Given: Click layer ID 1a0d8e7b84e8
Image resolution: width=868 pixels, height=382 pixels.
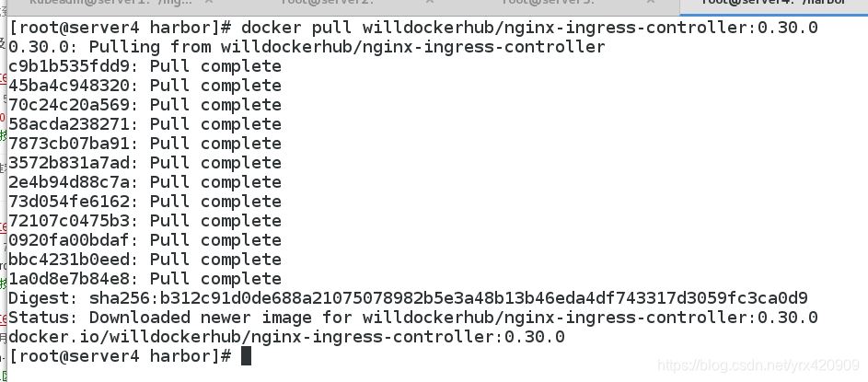Looking at the screenshot, I should [x=69, y=279].
